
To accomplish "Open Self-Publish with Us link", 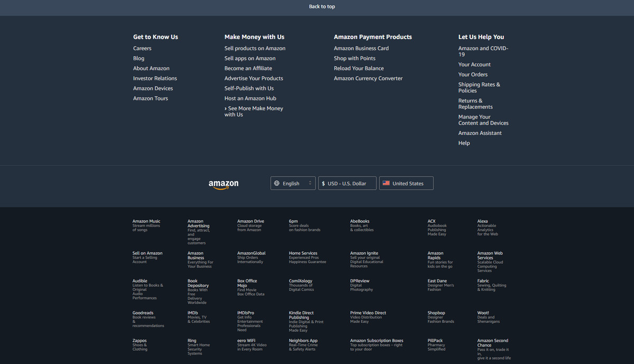I will coord(249,88).
